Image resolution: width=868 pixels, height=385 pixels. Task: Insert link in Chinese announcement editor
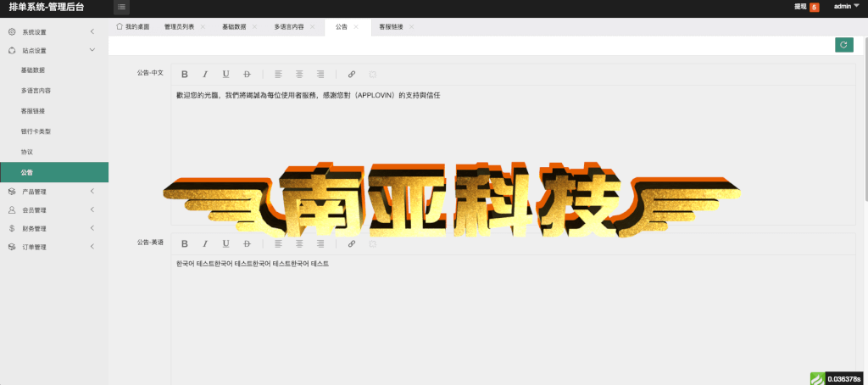pyautogui.click(x=352, y=75)
